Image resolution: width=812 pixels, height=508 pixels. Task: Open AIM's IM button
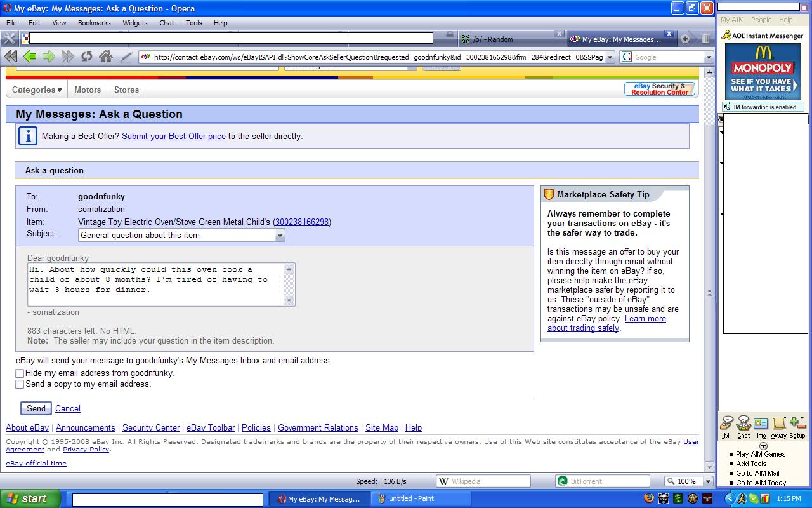point(726,427)
